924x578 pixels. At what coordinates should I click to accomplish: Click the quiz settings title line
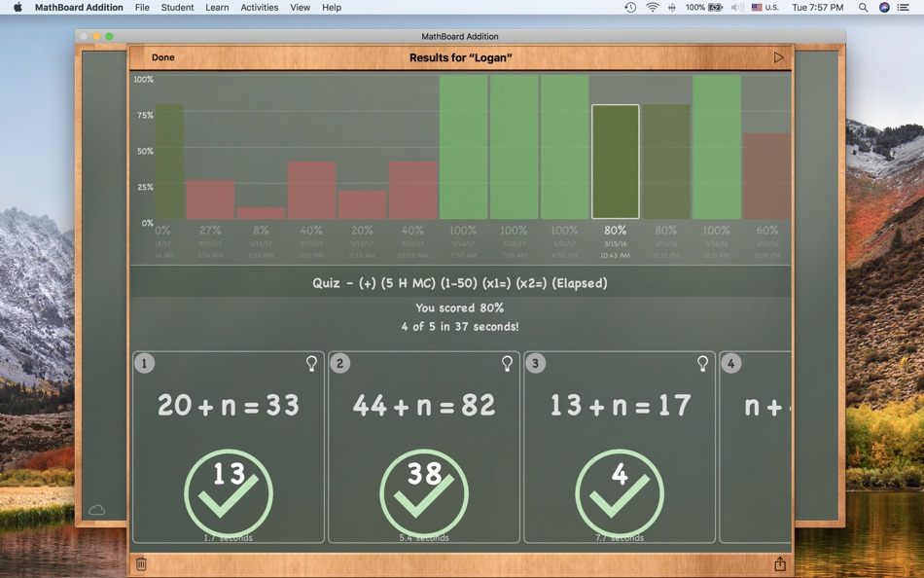point(460,283)
